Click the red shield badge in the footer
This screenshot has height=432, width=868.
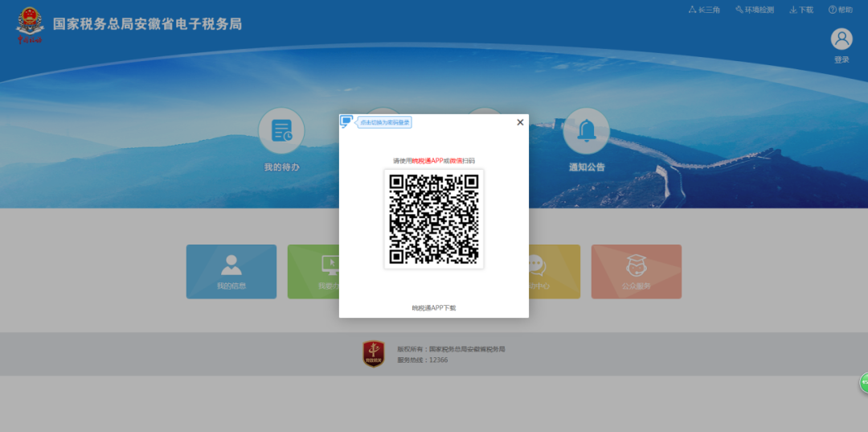point(374,354)
